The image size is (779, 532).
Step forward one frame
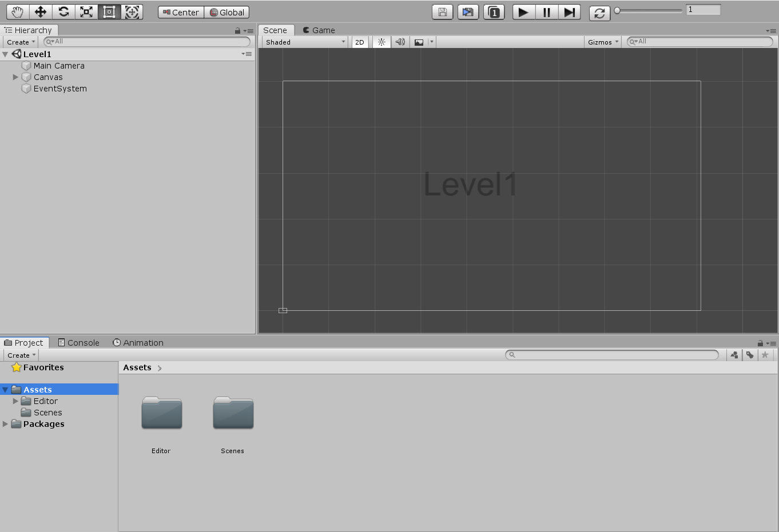click(569, 12)
